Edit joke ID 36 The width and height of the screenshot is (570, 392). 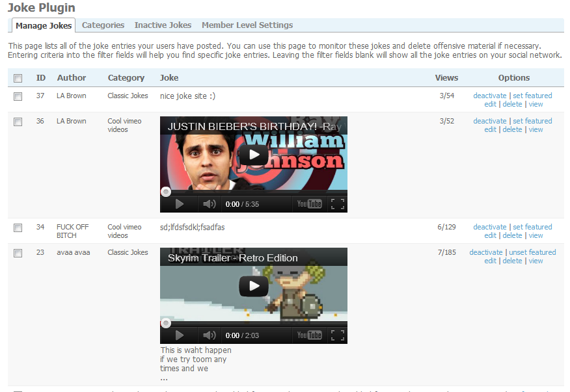490,130
